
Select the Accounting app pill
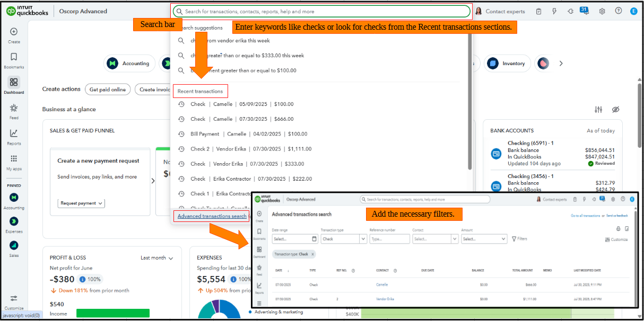(129, 64)
